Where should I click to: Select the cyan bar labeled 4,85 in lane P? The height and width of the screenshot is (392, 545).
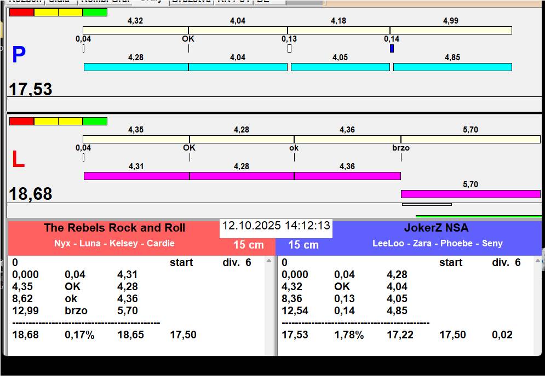click(x=452, y=67)
